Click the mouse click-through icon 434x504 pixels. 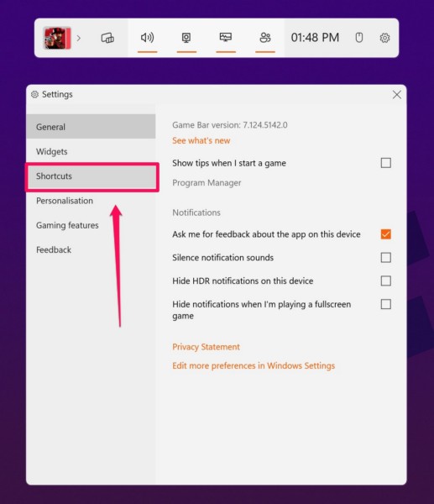click(x=359, y=38)
